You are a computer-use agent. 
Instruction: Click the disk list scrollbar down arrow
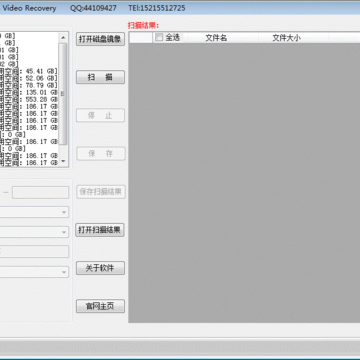(63, 162)
